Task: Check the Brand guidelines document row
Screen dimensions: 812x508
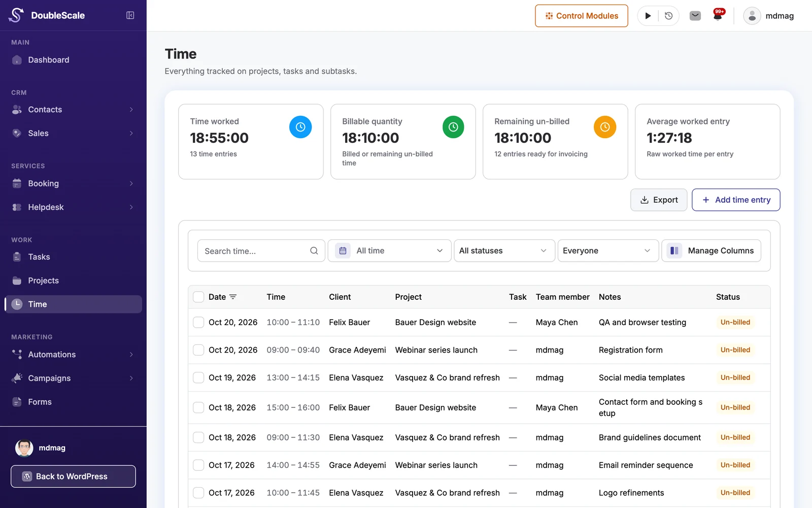Action: point(198,437)
